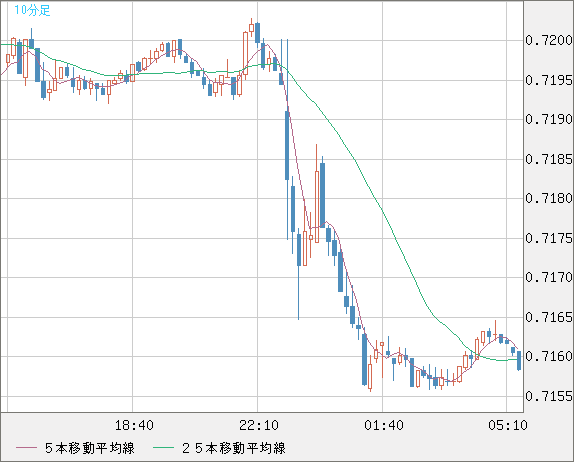Click the 0.7190 price axis label
Viewport: 574px width, 462px height.
click(x=549, y=119)
